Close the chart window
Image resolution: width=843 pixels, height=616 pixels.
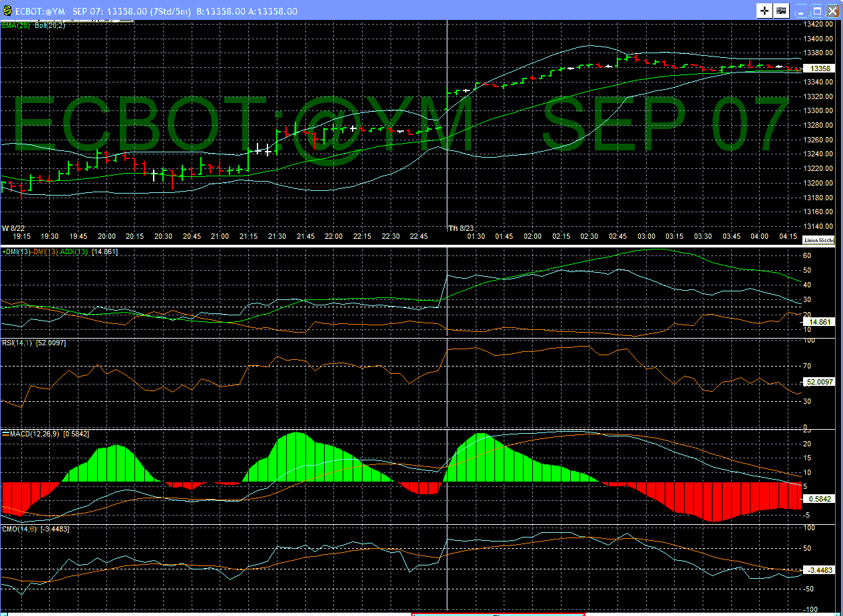833,11
